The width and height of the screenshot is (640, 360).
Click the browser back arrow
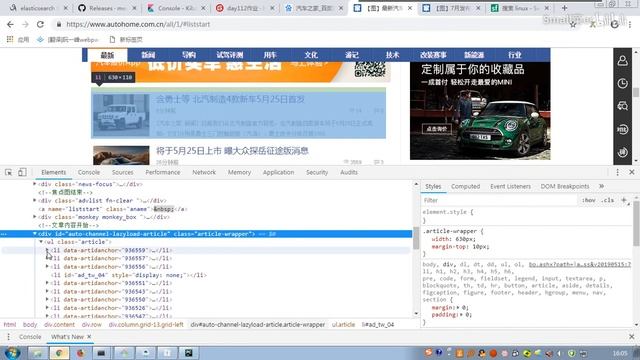point(10,24)
